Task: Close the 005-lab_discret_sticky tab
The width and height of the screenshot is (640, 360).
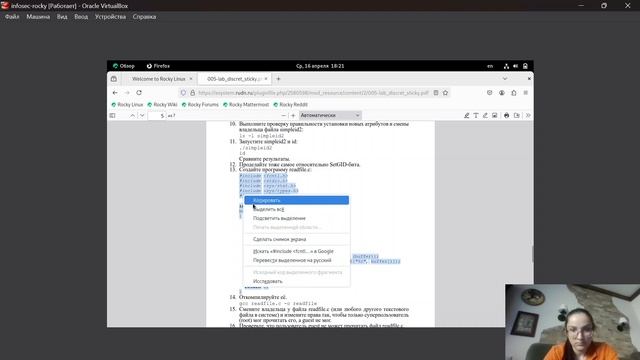Action: (266, 79)
